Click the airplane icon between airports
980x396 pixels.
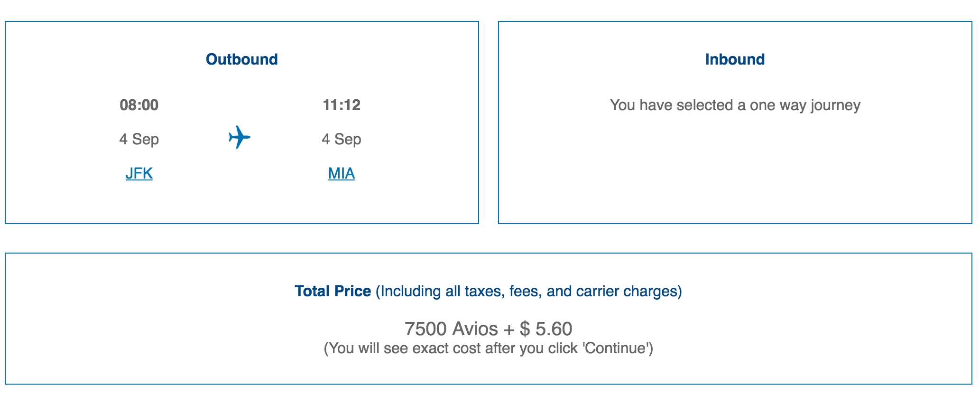[240, 137]
